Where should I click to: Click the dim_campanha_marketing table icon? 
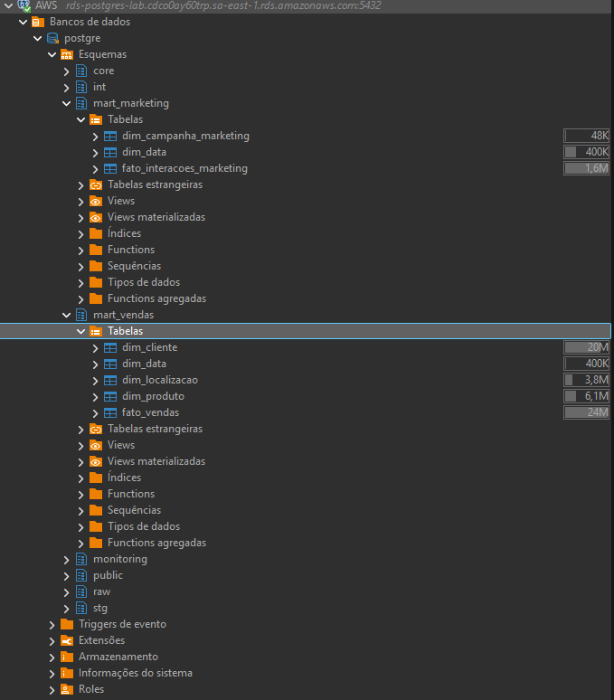[x=109, y=136]
